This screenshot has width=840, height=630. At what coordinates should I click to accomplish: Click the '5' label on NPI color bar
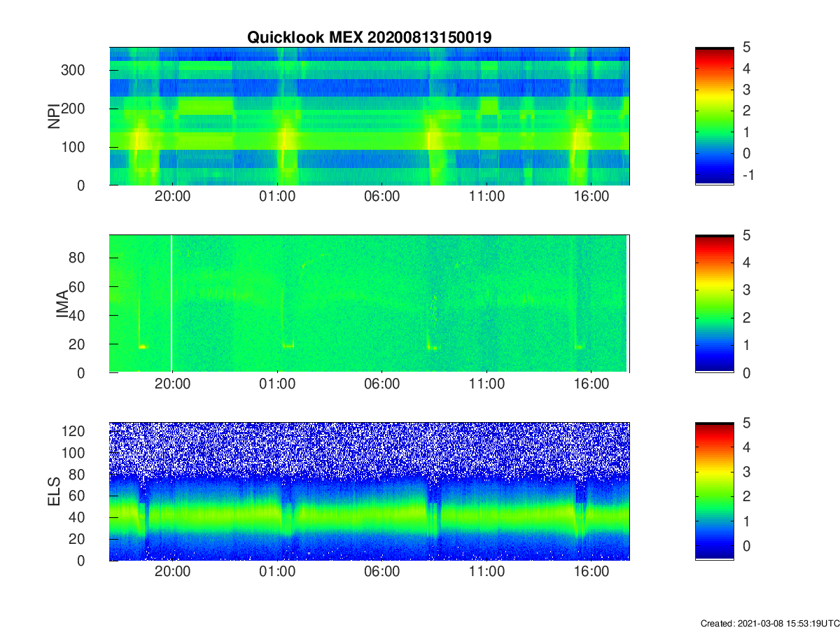coord(746,48)
